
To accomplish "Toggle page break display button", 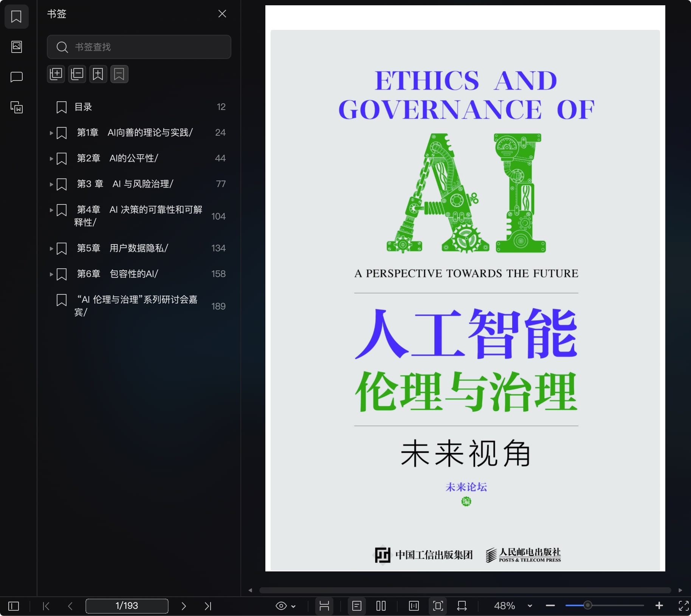I will coord(324,606).
